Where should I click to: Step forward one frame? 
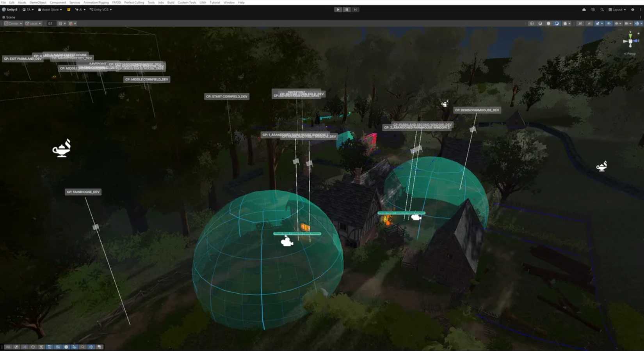(355, 9)
